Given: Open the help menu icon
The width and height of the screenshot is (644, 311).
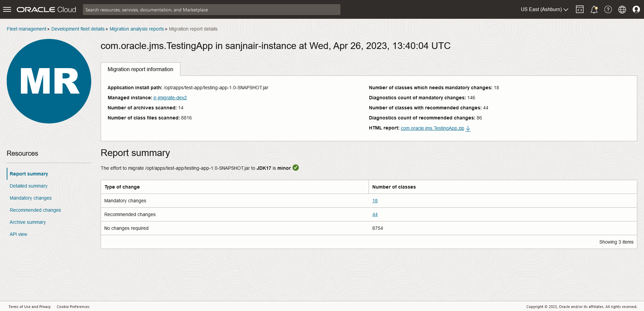Looking at the screenshot, I should [608, 9].
